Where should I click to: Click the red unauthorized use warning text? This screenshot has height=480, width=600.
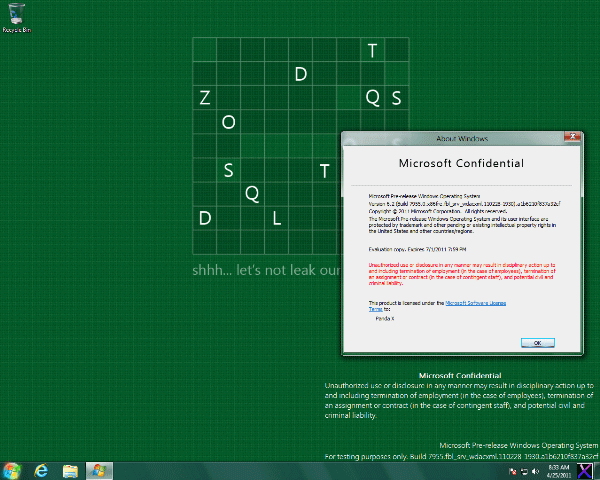point(462,274)
